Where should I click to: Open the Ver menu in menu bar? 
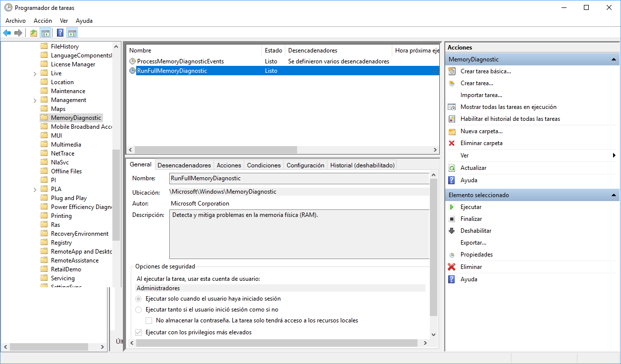point(64,21)
